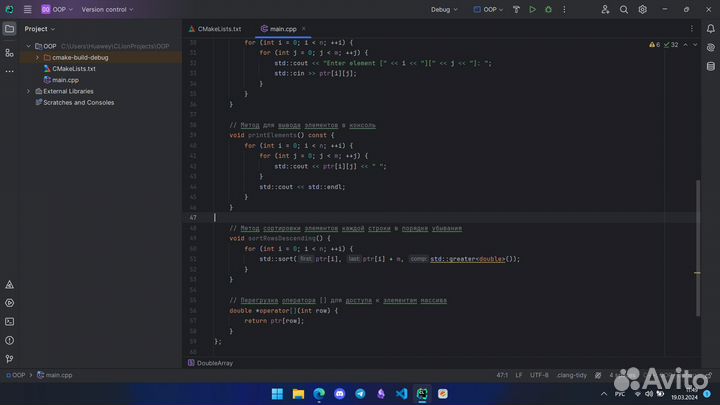Viewport: 720px width, 405px height.
Task: Open the clang-tidy status bar widget
Action: tap(572, 375)
